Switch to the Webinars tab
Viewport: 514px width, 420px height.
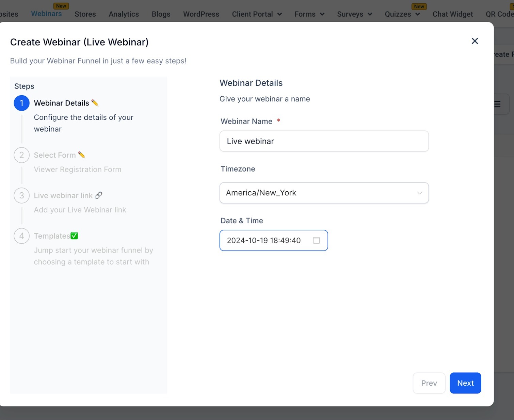[47, 14]
